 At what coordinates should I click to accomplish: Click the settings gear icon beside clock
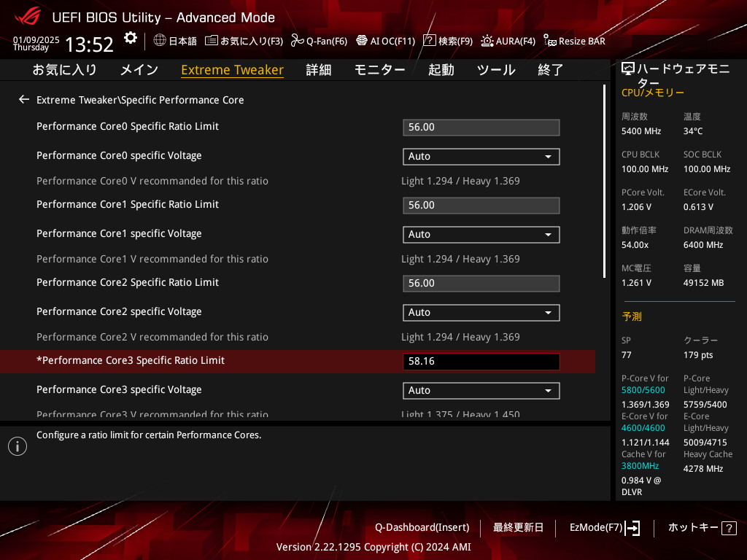click(x=130, y=38)
